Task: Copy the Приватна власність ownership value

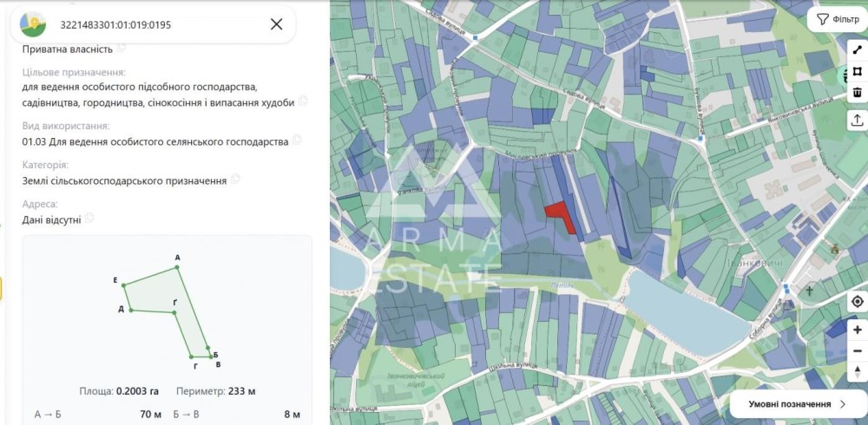Action: (x=122, y=48)
